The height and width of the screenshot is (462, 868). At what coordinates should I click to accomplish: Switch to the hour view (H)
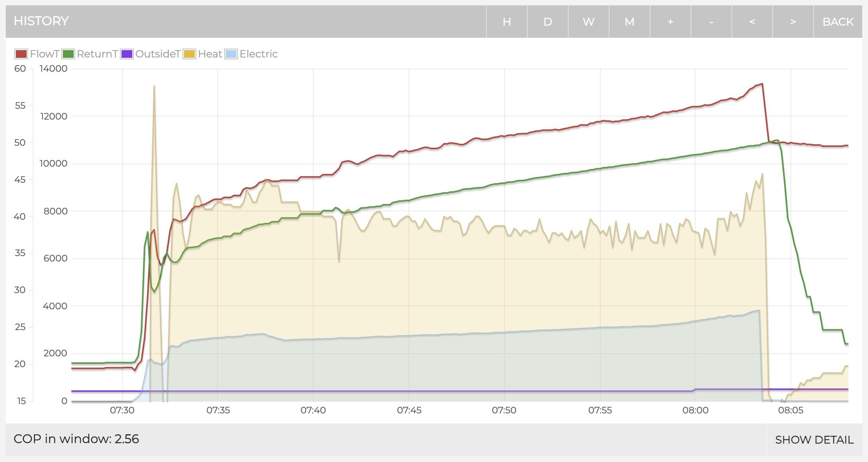(507, 22)
